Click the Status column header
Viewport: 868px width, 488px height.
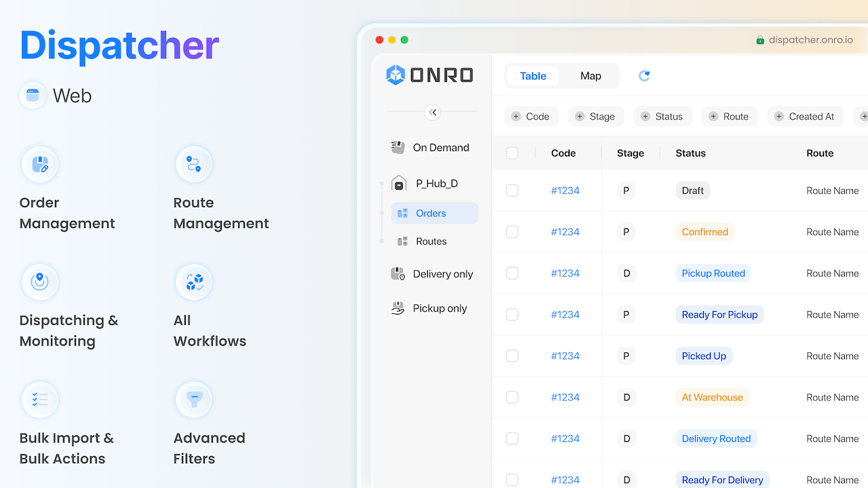click(690, 153)
